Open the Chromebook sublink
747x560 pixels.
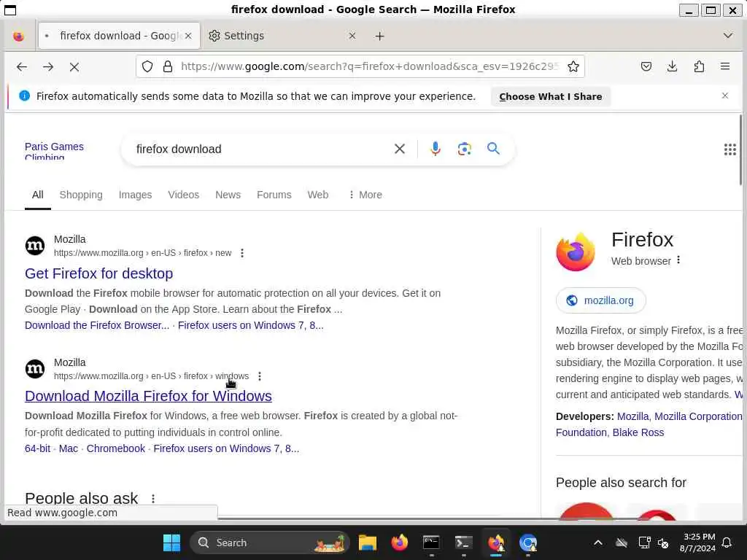(x=116, y=448)
